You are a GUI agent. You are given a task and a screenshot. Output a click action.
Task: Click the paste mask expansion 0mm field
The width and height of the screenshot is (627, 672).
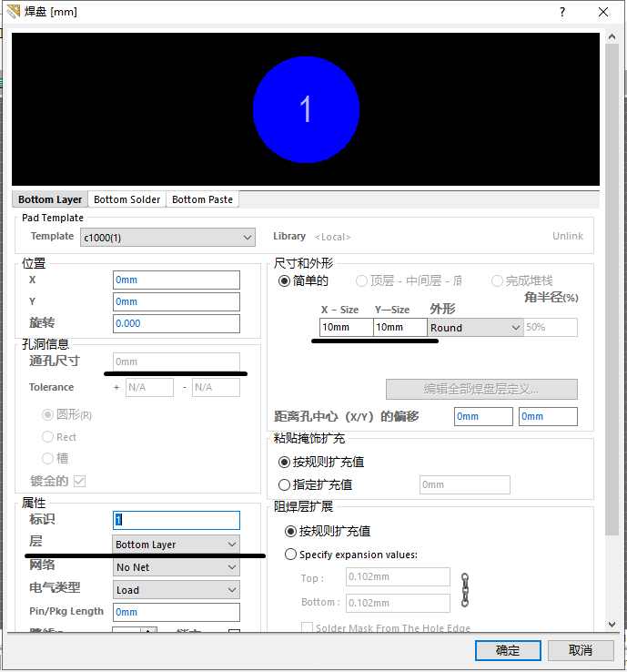pos(465,484)
